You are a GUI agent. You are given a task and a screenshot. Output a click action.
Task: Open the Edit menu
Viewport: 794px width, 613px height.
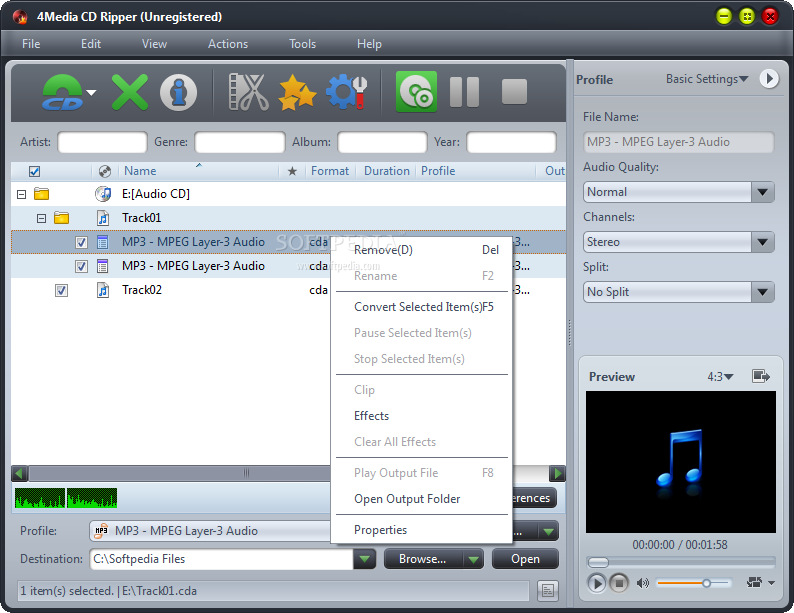91,44
